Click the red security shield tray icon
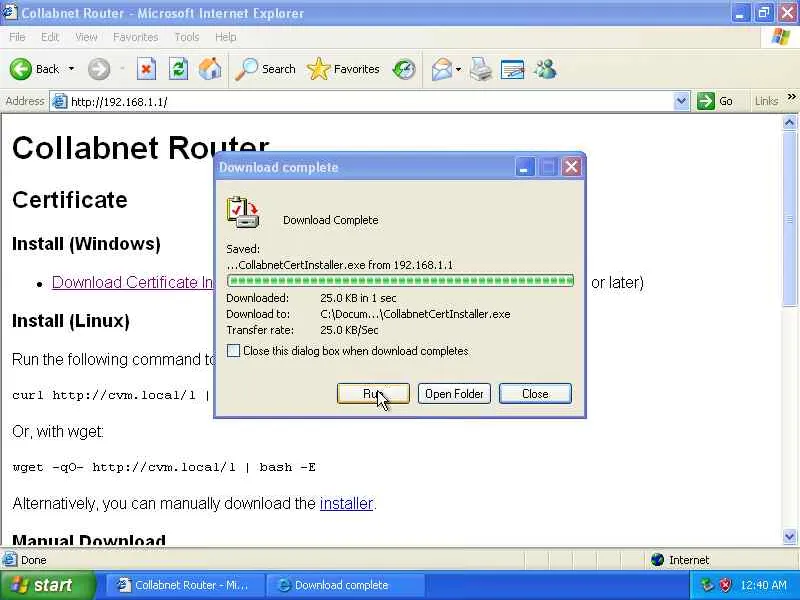 [725, 585]
